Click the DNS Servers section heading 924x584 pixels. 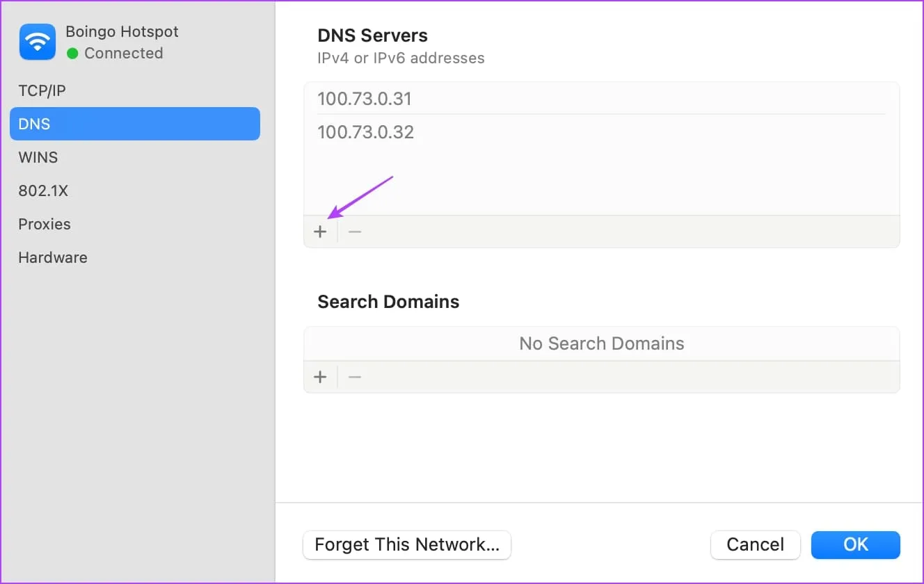(x=372, y=35)
